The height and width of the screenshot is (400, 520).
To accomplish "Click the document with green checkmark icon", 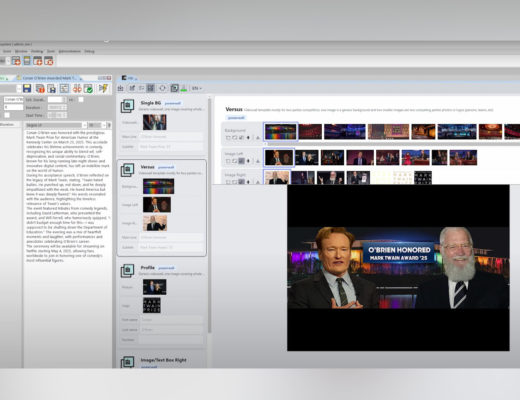I will pos(88,88).
